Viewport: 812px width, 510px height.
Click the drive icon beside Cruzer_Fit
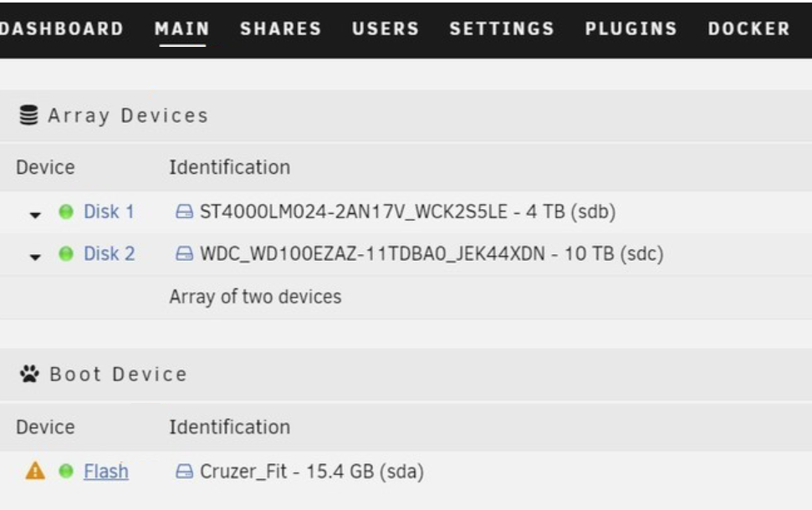point(184,472)
